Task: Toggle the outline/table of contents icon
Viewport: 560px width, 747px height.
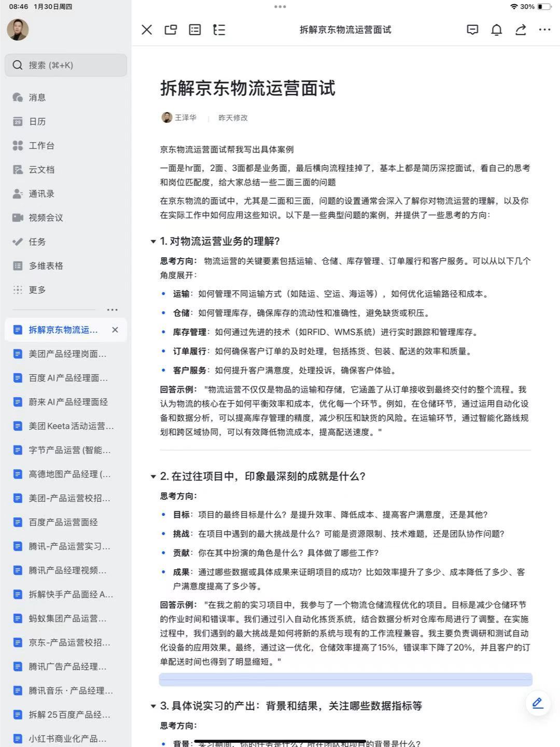Action: pos(219,30)
